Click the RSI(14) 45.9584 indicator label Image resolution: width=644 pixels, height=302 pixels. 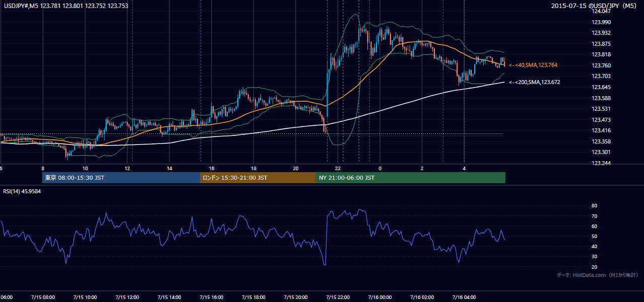click(x=22, y=191)
